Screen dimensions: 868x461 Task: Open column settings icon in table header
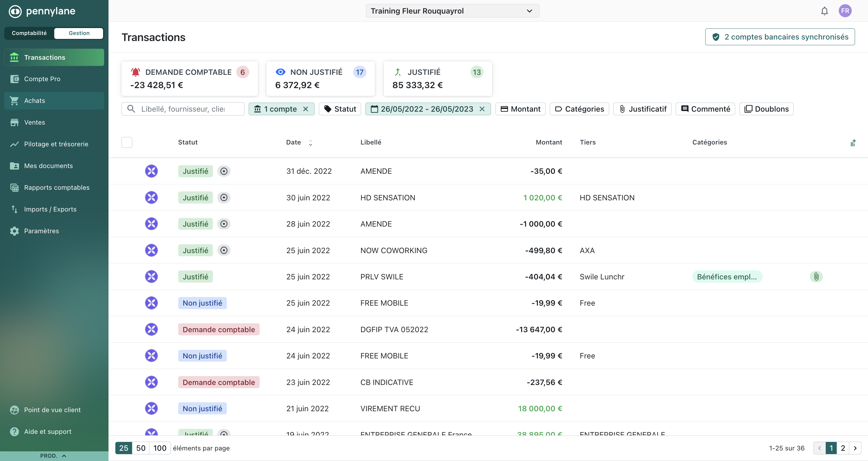(853, 143)
